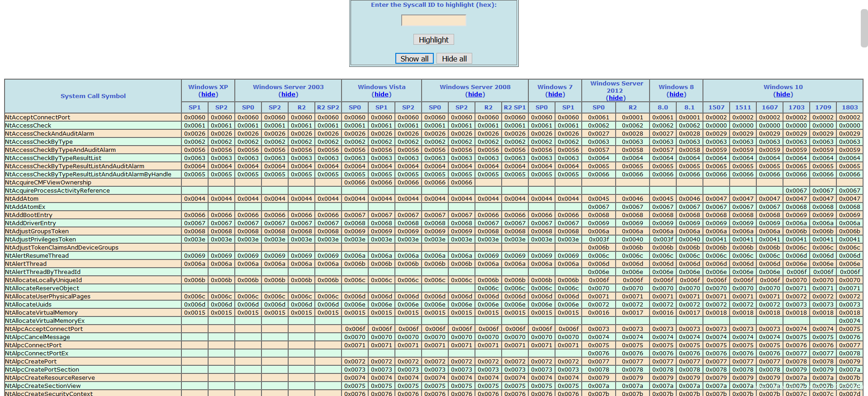The image size is (868, 396).
Task: Click the System Call Symbol header
Action: tap(93, 96)
